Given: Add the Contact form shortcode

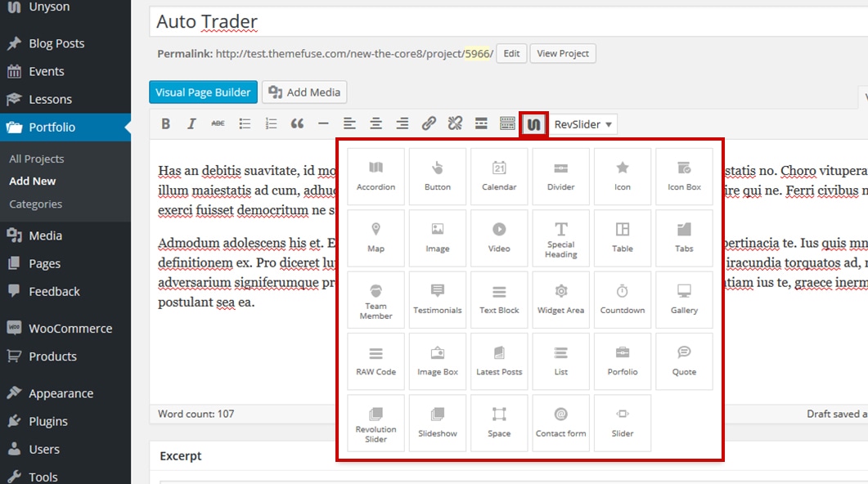Looking at the screenshot, I should [x=560, y=423].
